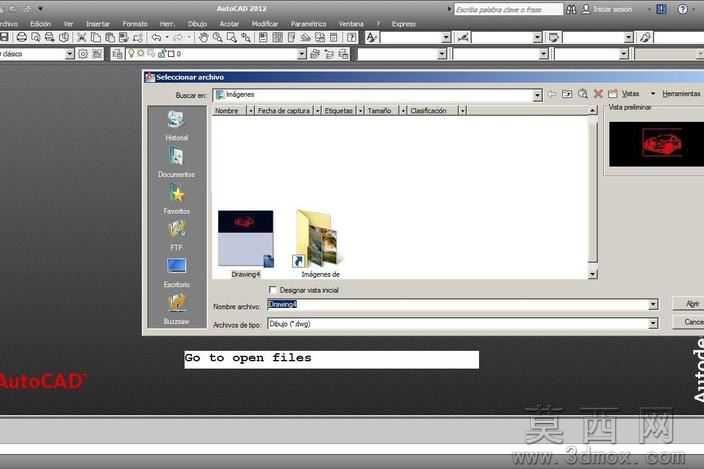
Task: Open the layer list dropdown arrow
Action: point(302,54)
